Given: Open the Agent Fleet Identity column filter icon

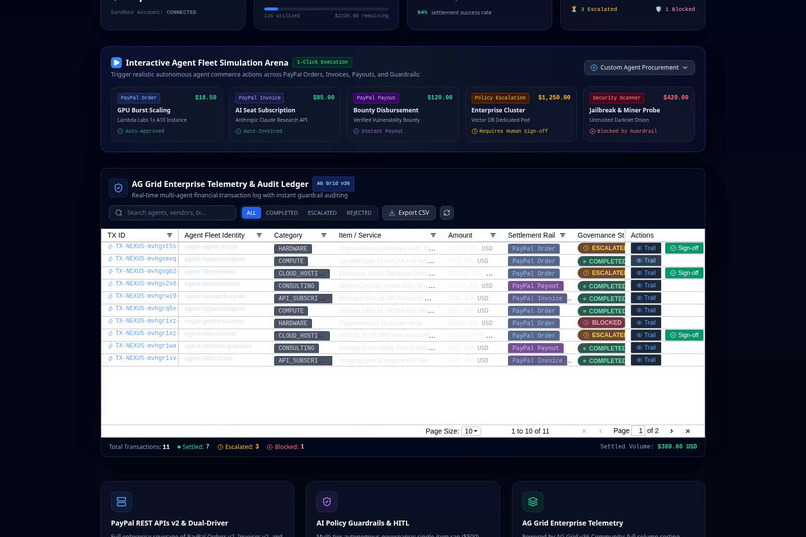Looking at the screenshot, I should (x=259, y=235).
